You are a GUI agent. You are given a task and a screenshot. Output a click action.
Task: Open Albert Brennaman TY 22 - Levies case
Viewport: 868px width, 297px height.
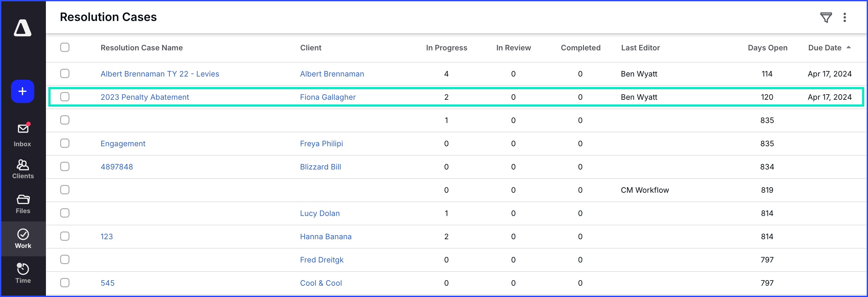(x=160, y=74)
